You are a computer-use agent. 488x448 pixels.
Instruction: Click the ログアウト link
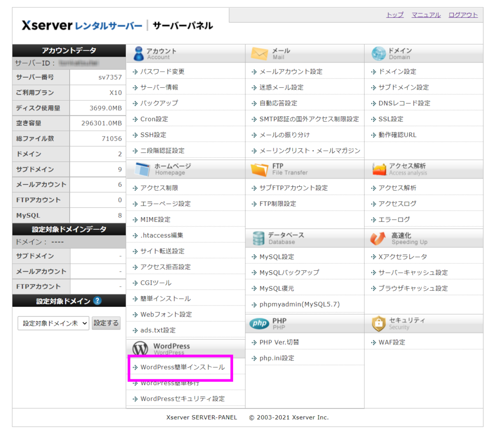click(463, 15)
